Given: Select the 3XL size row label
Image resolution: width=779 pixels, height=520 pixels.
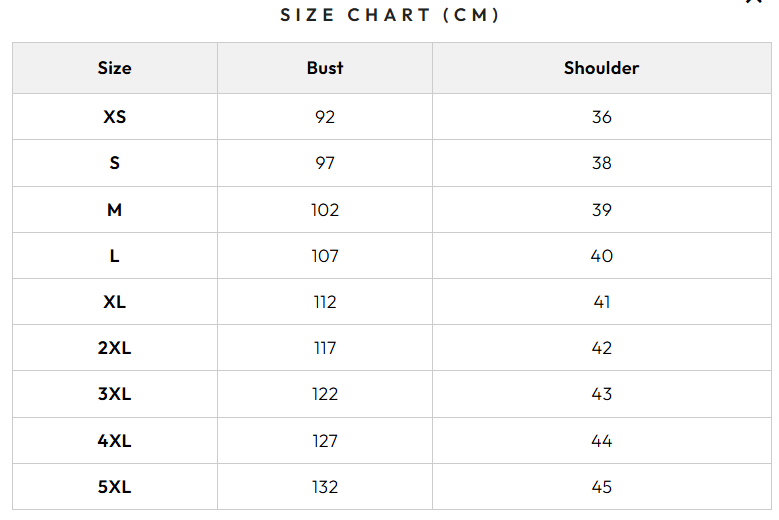Looking at the screenshot, I should [x=114, y=394].
